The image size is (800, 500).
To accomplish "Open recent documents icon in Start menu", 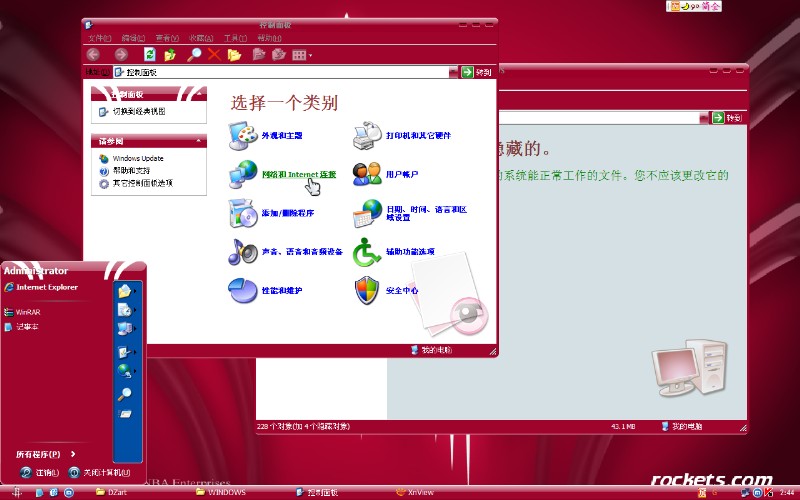I will (125, 310).
